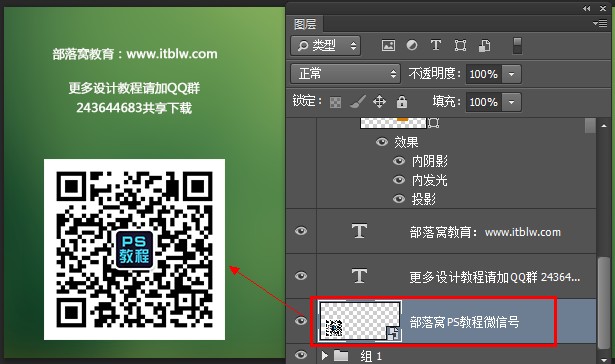Click the 部落窝PS教程微信号 smart object thumbnail
Screen dimensions: 615x364
coord(360,321)
